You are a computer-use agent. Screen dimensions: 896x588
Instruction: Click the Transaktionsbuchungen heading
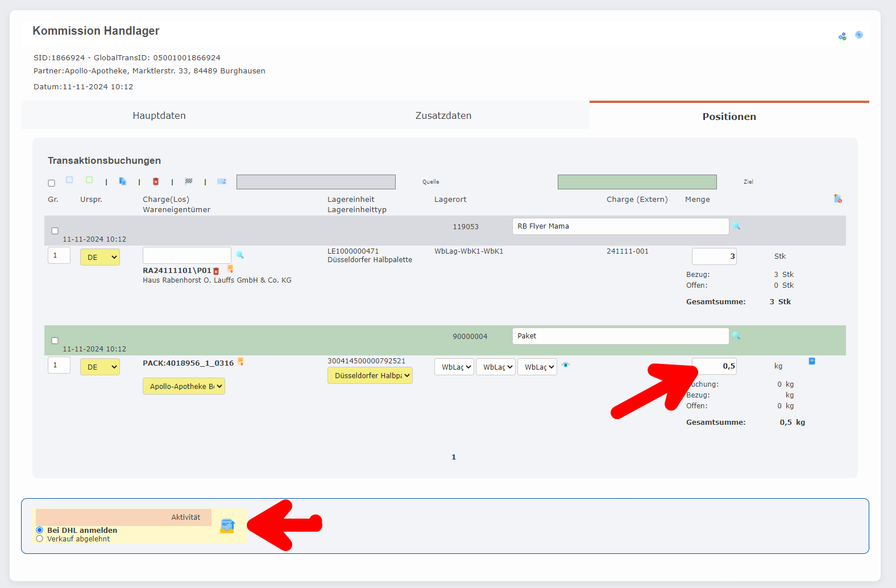pos(105,160)
